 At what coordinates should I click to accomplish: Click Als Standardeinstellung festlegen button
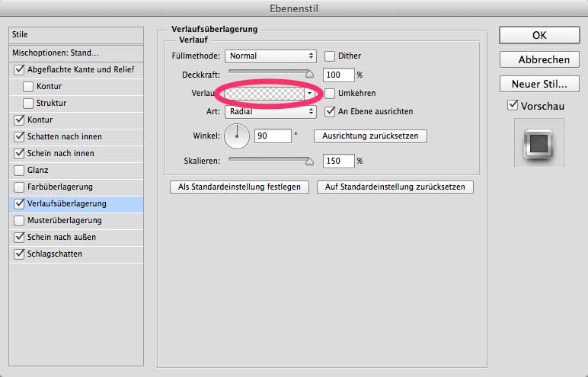[x=239, y=187]
